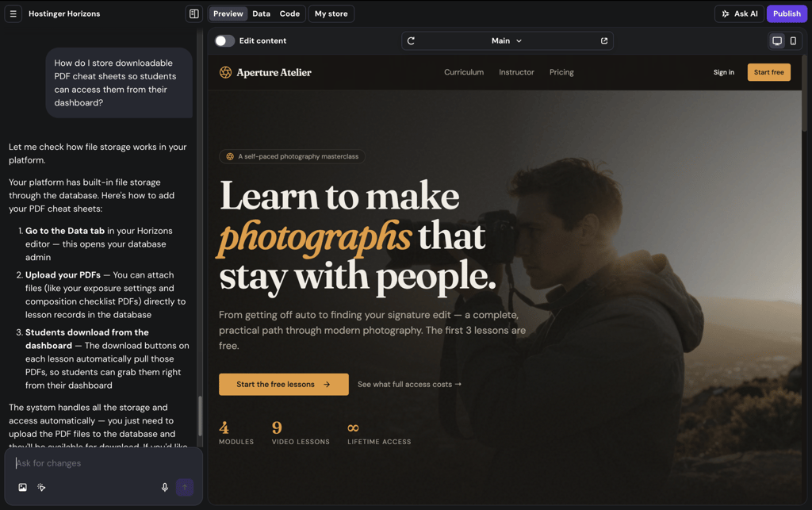
Task: Click the preview page scrollbar
Action: point(804,94)
